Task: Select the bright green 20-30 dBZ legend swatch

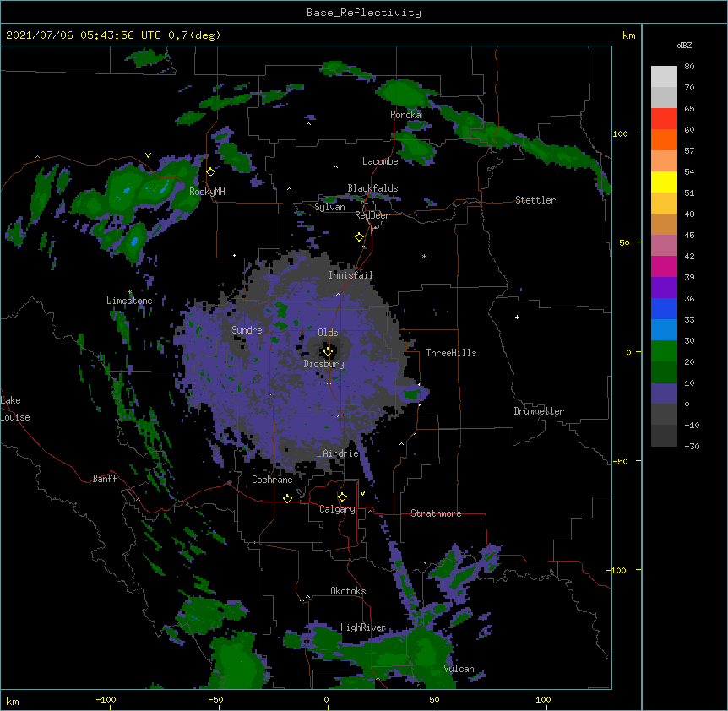Action: coord(664,351)
